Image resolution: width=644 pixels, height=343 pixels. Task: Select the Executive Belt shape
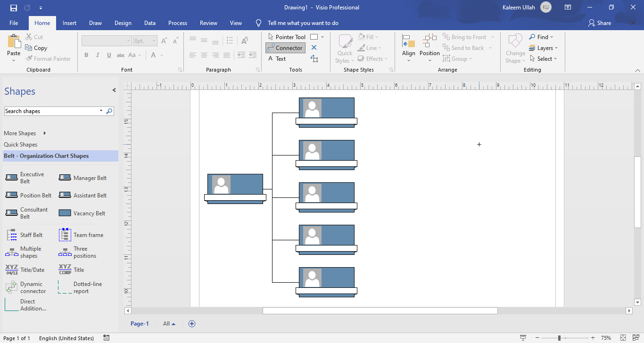coord(27,178)
